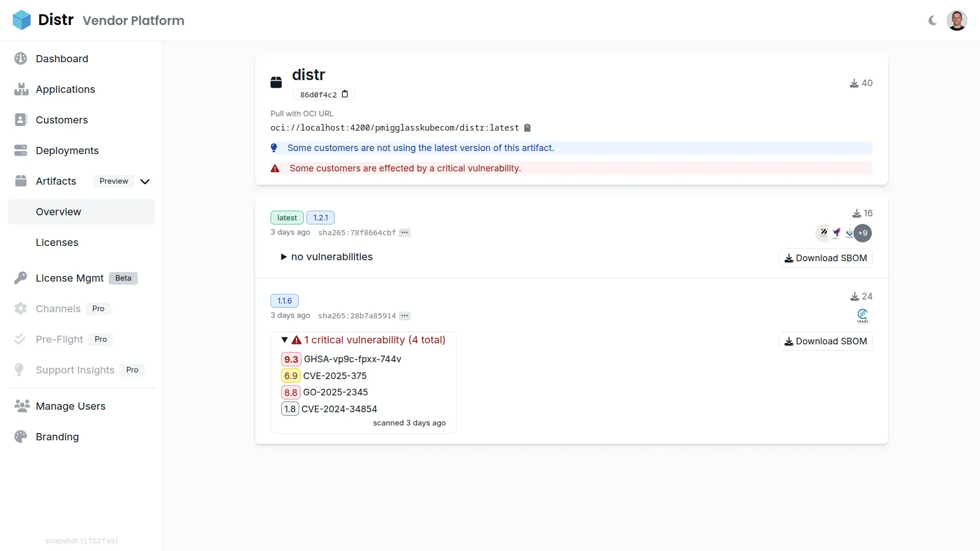The image size is (980, 551).
Task: Copy the 86d0f4c2 artifact ID
Action: pos(345,94)
